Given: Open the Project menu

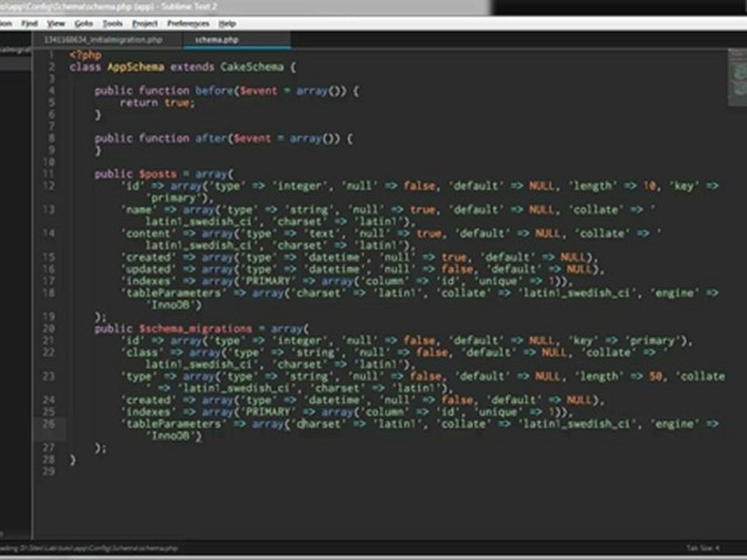Looking at the screenshot, I should click(x=145, y=23).
